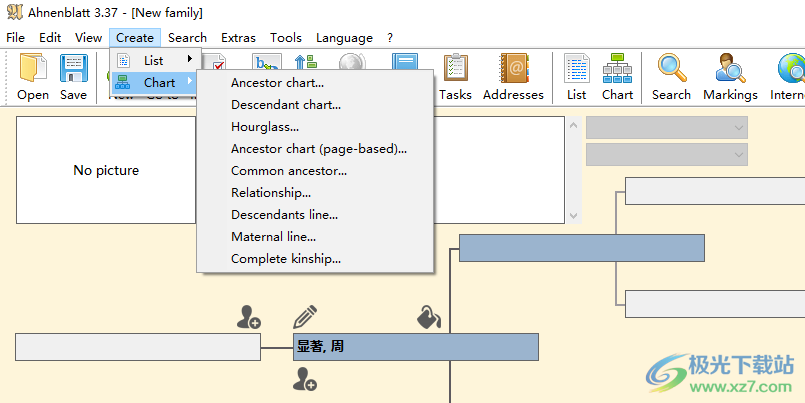Expand the Chart submenu entry

[x=155, y=82]
